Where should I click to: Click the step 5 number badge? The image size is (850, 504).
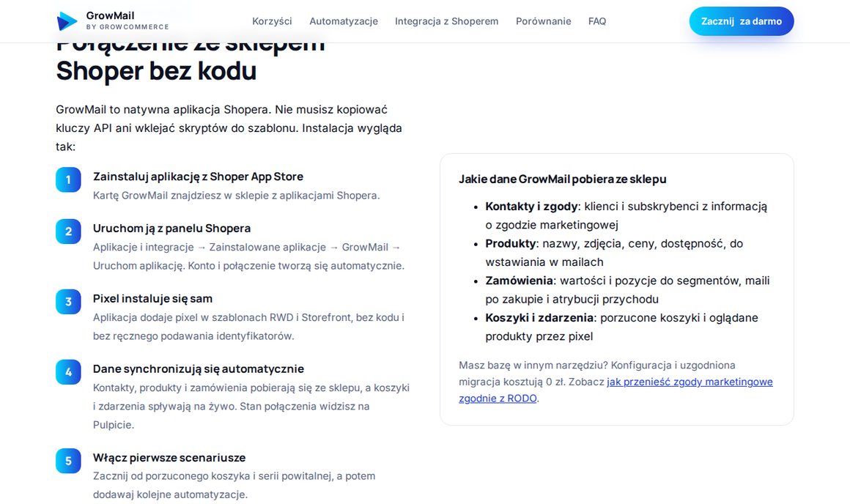pos(68,461)
